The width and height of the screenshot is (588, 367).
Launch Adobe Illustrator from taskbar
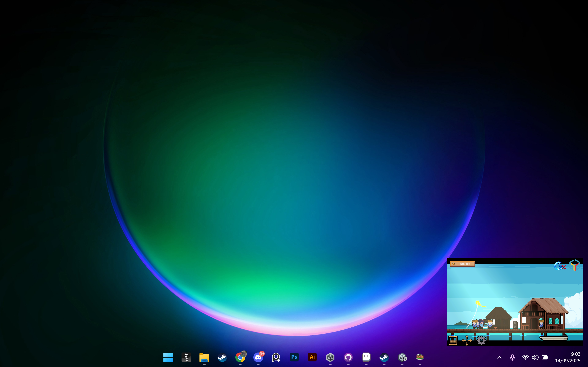[x=312, y=357]
